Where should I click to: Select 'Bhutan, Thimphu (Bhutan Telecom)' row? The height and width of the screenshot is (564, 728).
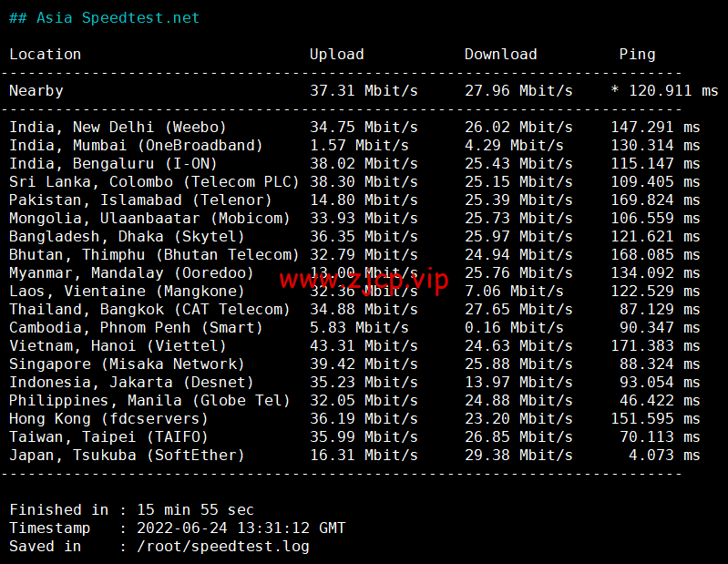[354, 254]
